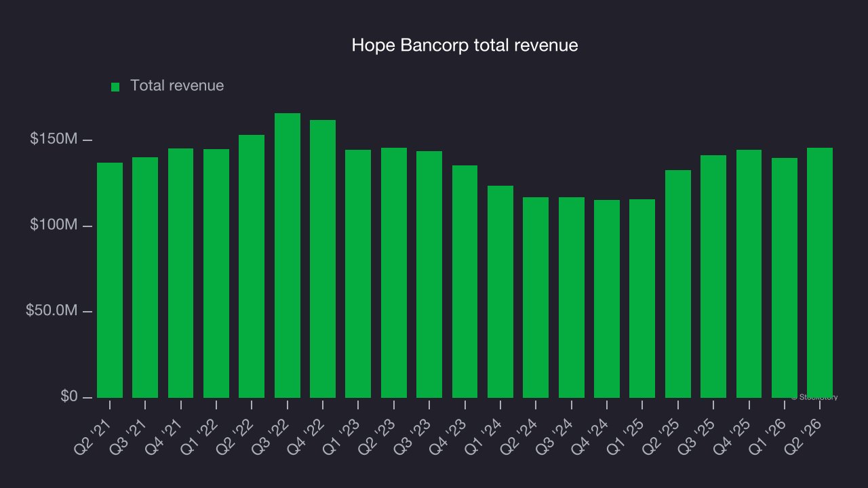
Task: Select the Q1 '26 revenue bar
Action: point(785,278)
